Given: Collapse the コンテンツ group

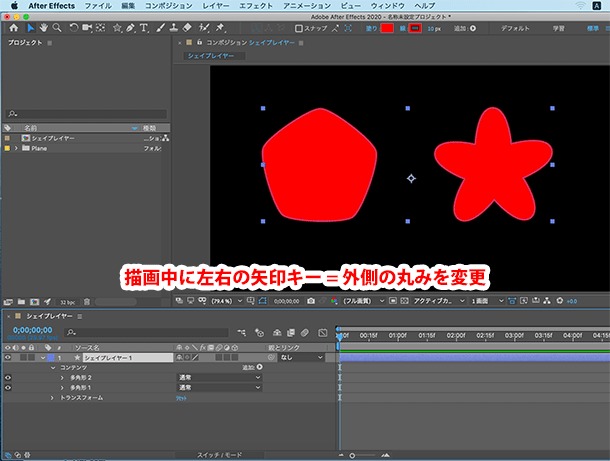Looking at the screenshot, I should 53,368.
